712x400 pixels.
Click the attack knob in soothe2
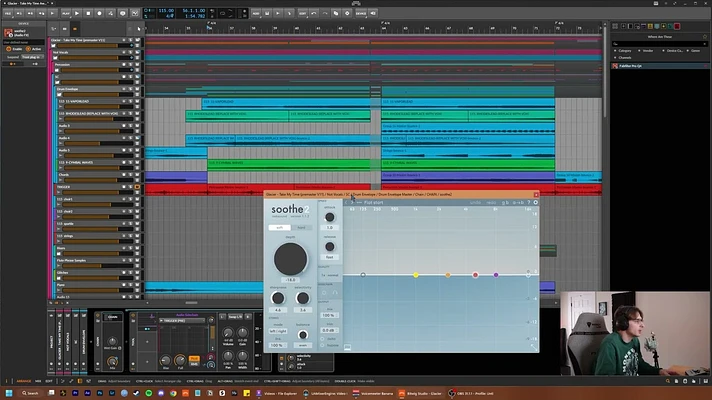pos(330,217)
